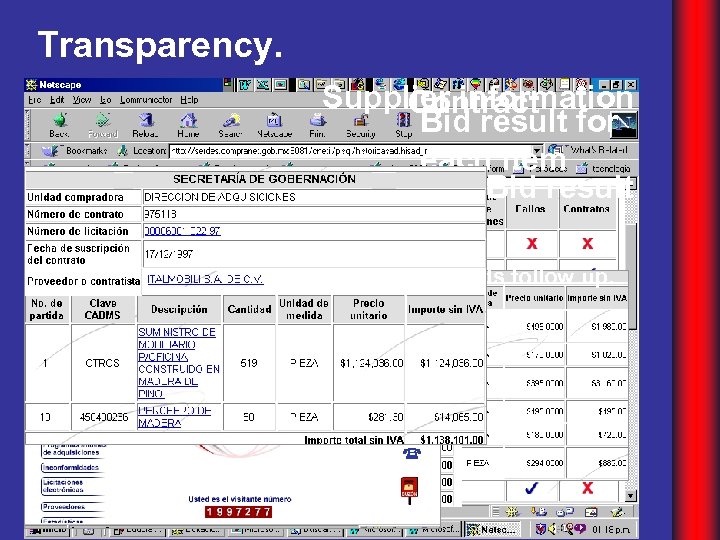Click the Netscape taskbar button
This screenshot has width=720, height=540.
pyautogui.click(x=494, y=530)
